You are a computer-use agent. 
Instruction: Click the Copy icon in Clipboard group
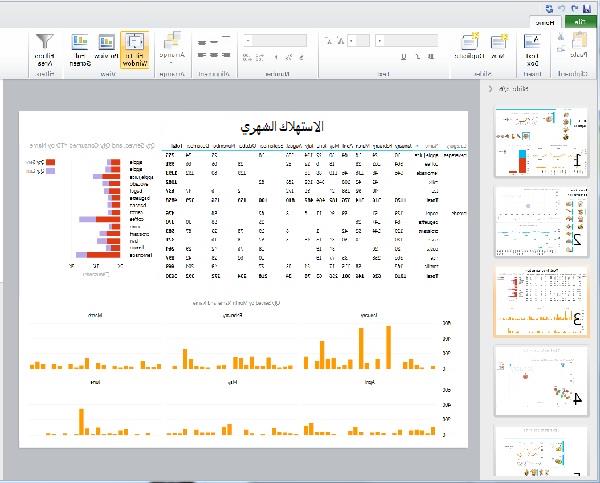[x=561, y=49]
